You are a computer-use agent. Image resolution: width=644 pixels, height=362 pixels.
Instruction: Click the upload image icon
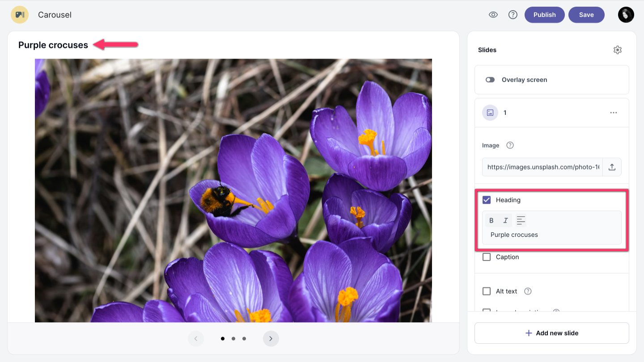(612, 167)
